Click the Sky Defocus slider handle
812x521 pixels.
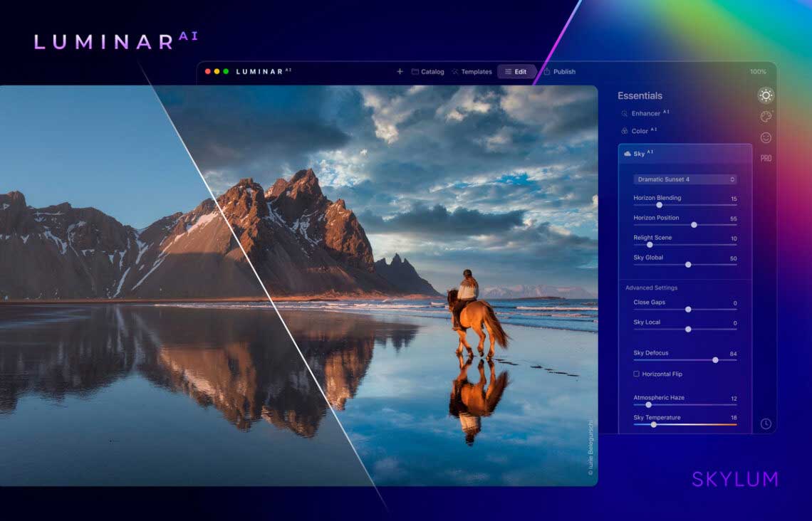715,360
